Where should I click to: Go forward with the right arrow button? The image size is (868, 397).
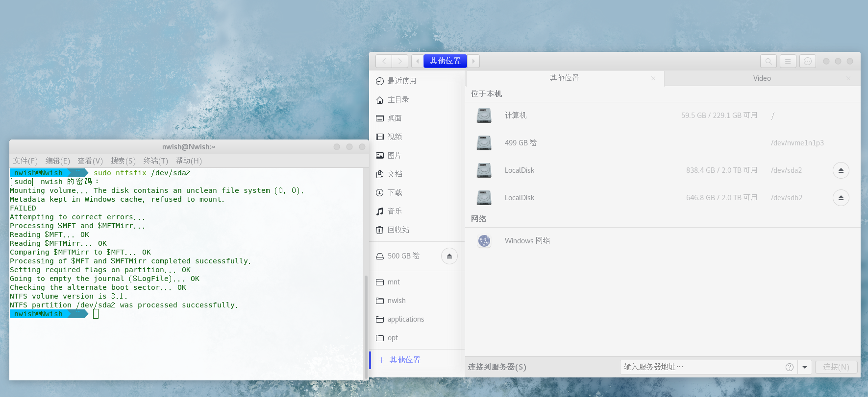point(400,61)
